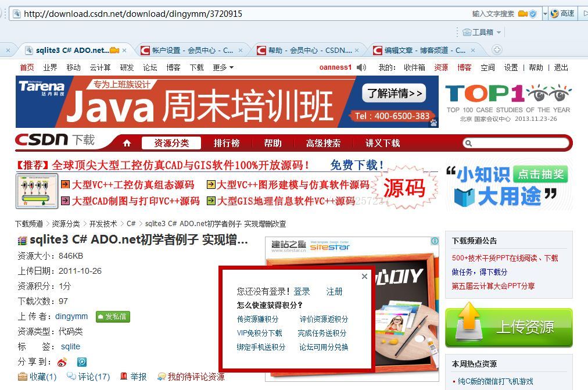Click the browser address bar URL
This screenshot has height=390, width=588.
(x=133, y=14)
